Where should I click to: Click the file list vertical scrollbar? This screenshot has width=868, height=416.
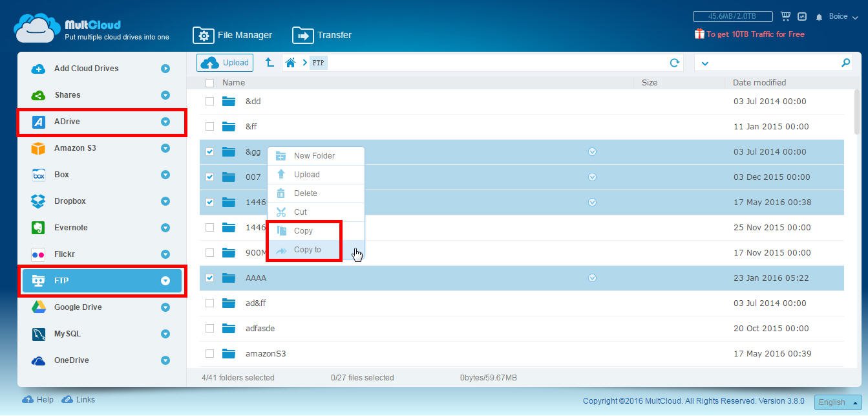pos(858,112)
